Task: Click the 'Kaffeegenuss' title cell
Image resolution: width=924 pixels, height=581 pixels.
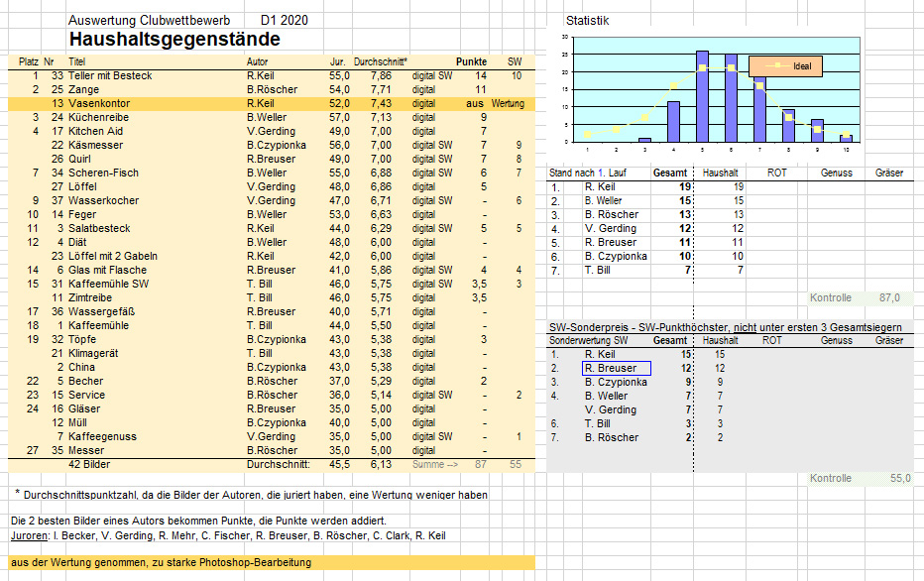Action: (102, 436)
